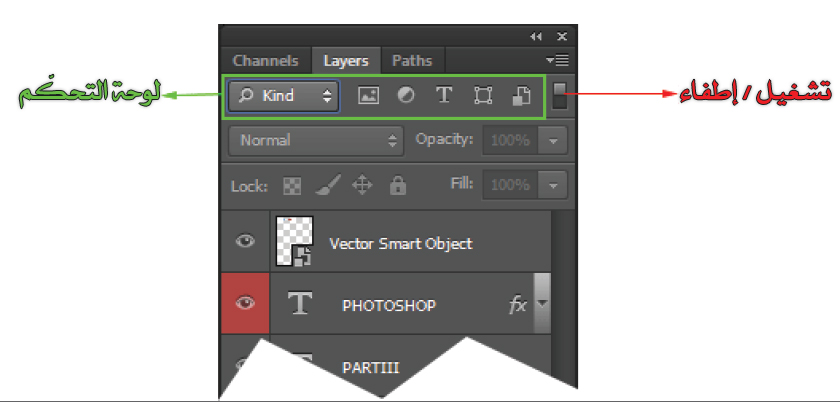Filter for type layers icon
The image size is (840, 402).
[444, 95]
